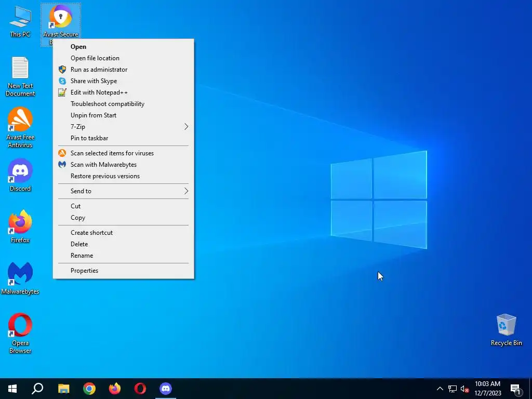Select Edit with Notepad++

point(124,92)
